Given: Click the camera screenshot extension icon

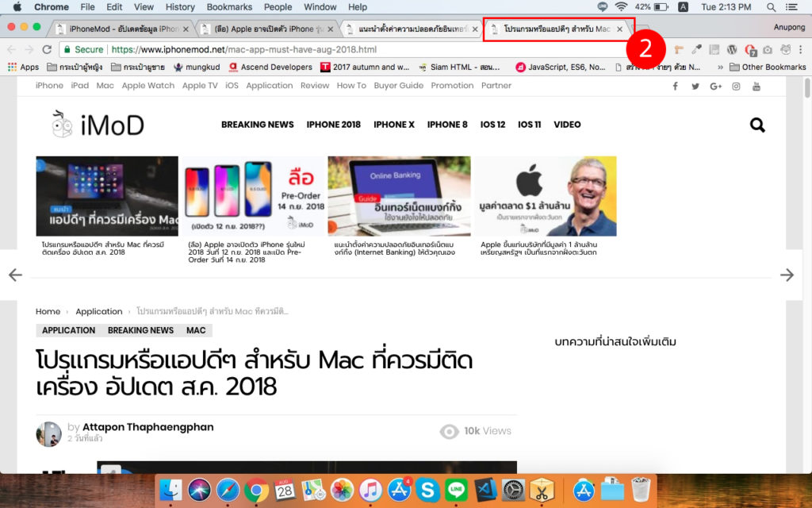Looking at the screenshot, I should 768,48.
